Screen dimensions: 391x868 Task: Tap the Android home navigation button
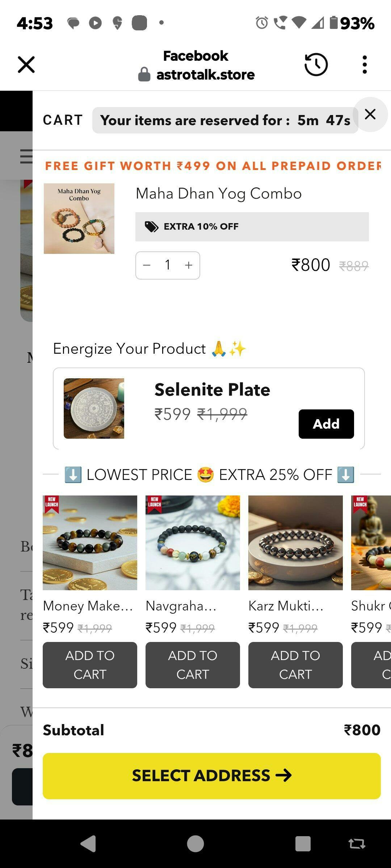point(195,844)
